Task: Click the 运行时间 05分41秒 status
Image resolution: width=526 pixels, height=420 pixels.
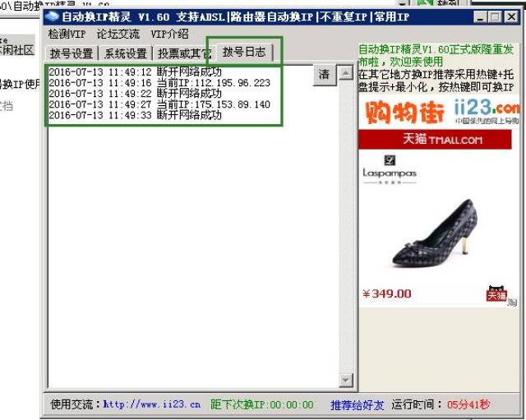Action: click(x=441, y=404)
